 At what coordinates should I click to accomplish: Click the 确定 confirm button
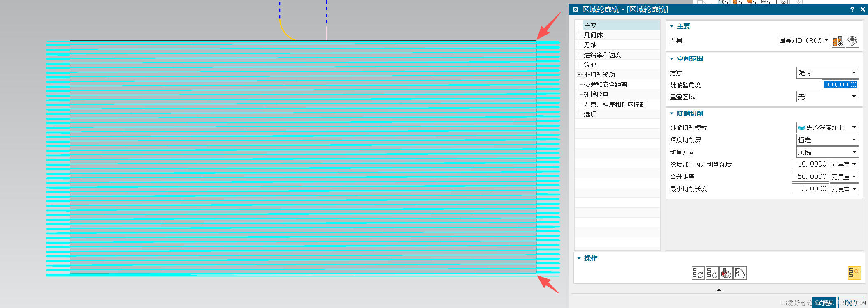click(824, 303)
